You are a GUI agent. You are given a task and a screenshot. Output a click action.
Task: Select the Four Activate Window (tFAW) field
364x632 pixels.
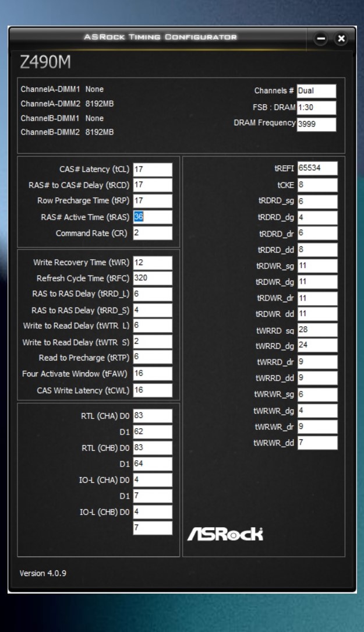click(153, 374)
